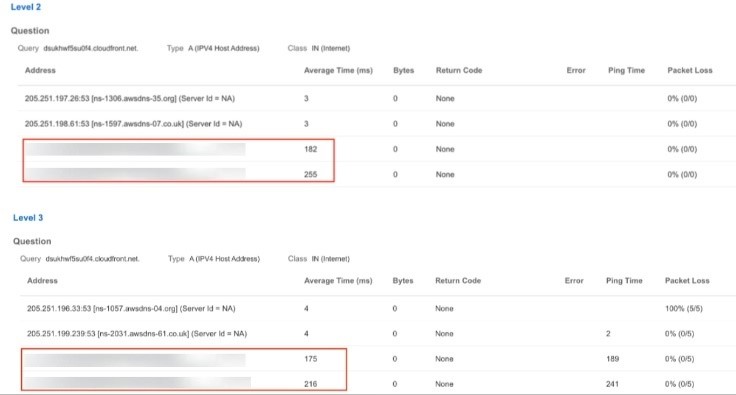Select average time value 175
736x395 pixels.
[311, 359]
